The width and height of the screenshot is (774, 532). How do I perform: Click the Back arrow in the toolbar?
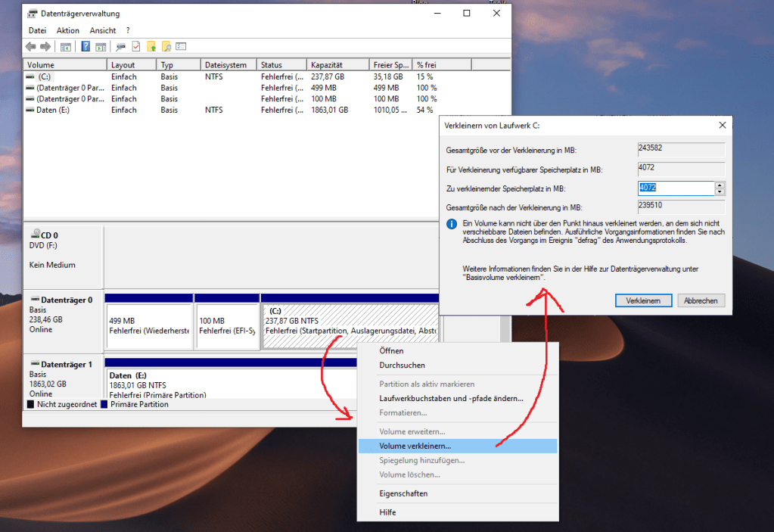tap(31, 47)
